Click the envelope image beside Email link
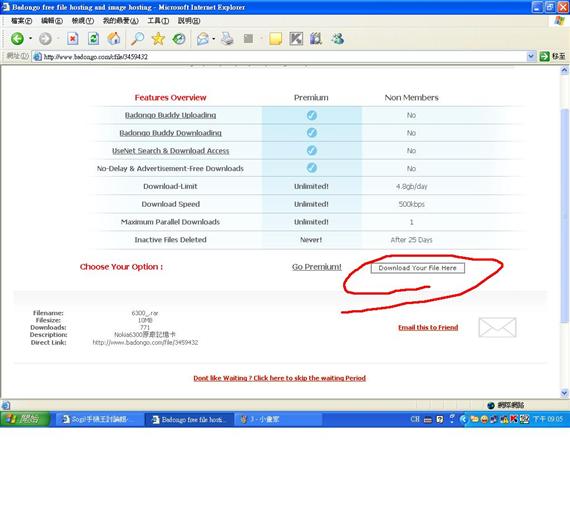The width and height of the screenshot is (570, 527). [x=497, y=327]
